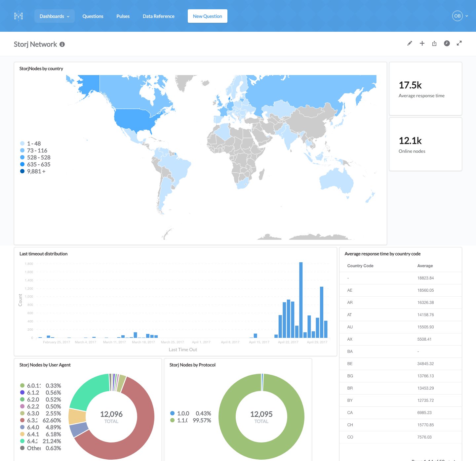476x461 pixels.
Task: Open the Dashboards dropdown menu
Action: [x=55, y=16]
